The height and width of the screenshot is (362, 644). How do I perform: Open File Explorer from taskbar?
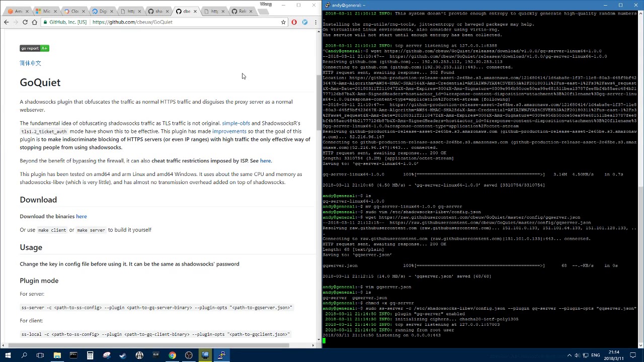click(57, 355)
